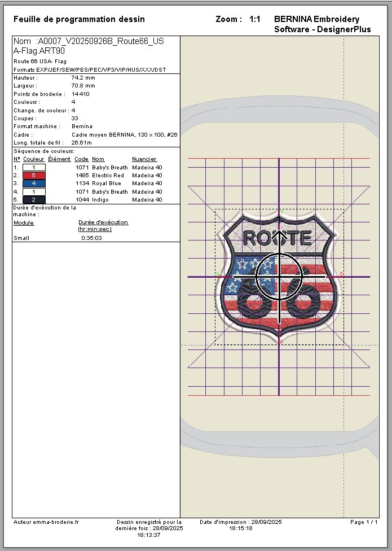The image size is (392, 551).
Task: Click the thread code "1134"
Action: click(x=82, y=183)
